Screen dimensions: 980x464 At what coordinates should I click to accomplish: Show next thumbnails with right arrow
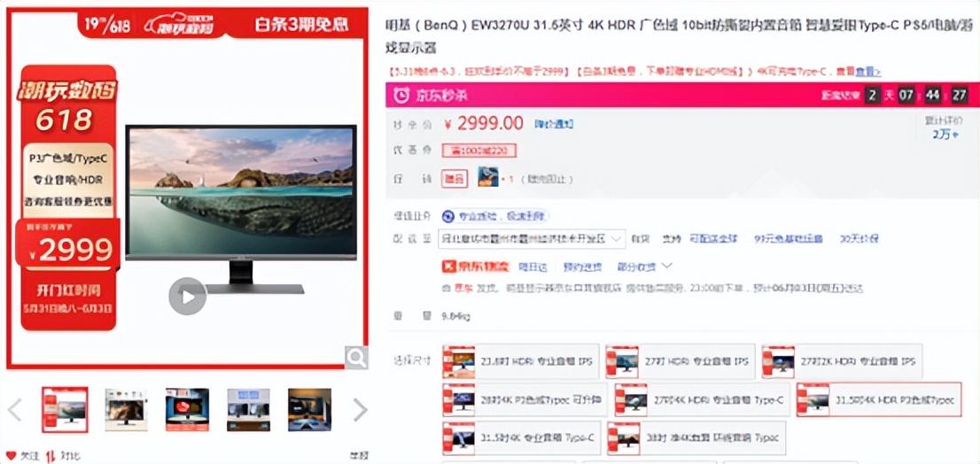point(360,410)
